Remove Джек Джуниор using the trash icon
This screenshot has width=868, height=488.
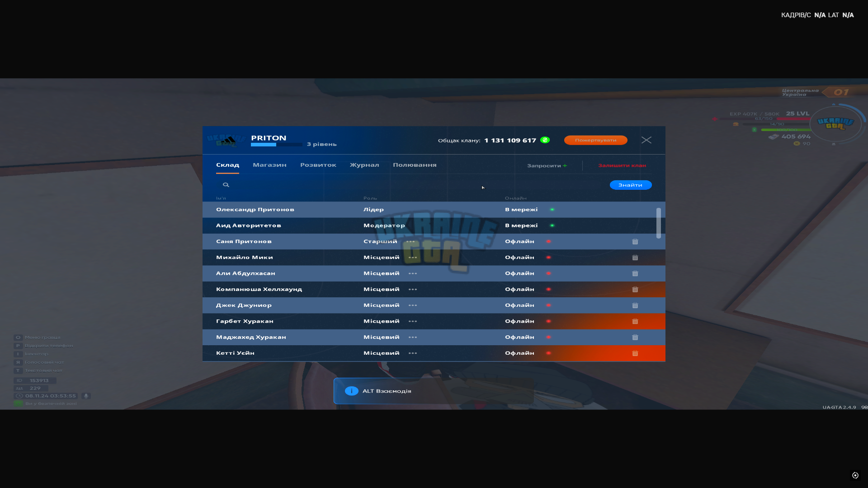pyautogui.click(x=635, y=305)
